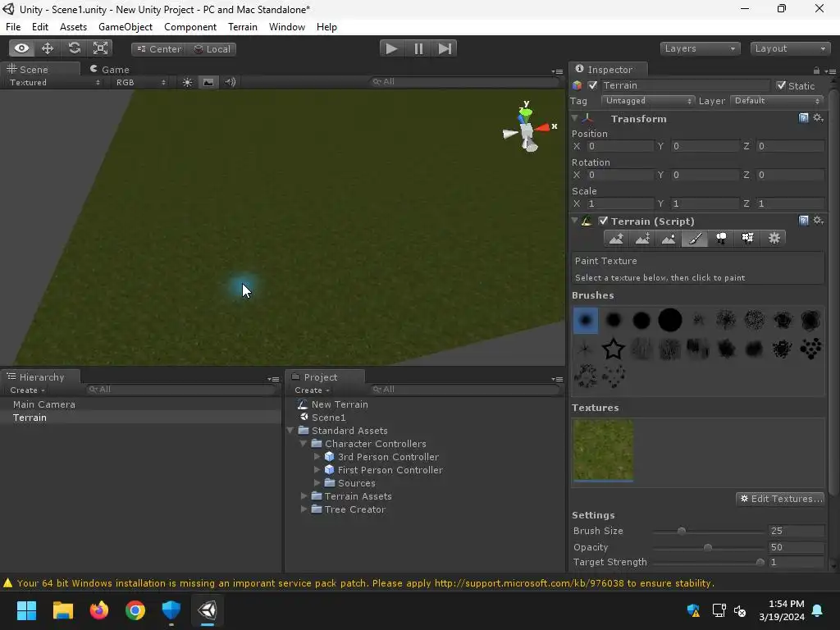
Task: Open Terrain Script help icon
Action: (x=803, y=220)
